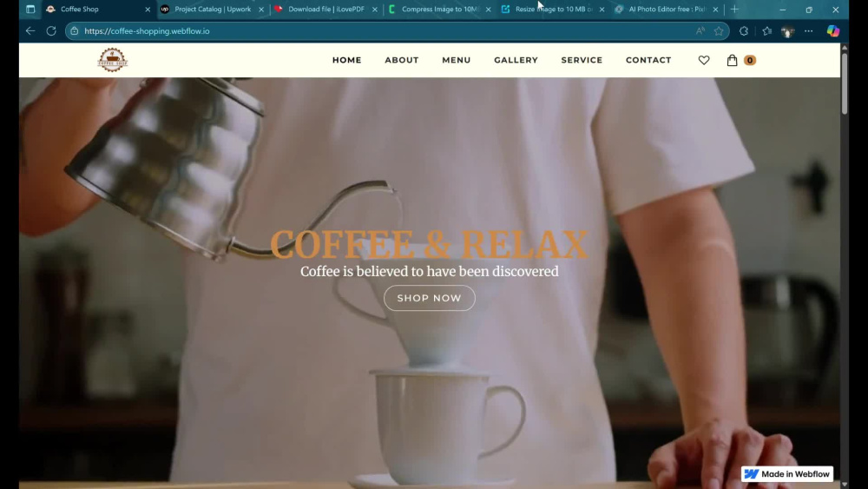Close the Compress Image tab
The image size is (868, 489).
(488, 10)
